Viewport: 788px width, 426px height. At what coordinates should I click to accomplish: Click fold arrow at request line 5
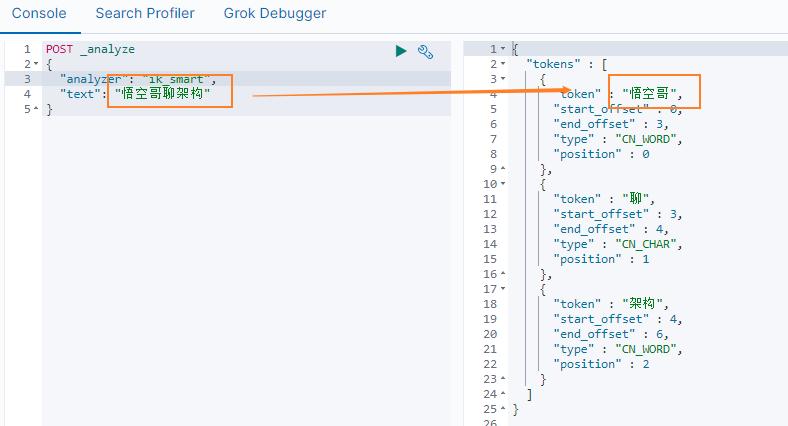(x=36, y=109)
